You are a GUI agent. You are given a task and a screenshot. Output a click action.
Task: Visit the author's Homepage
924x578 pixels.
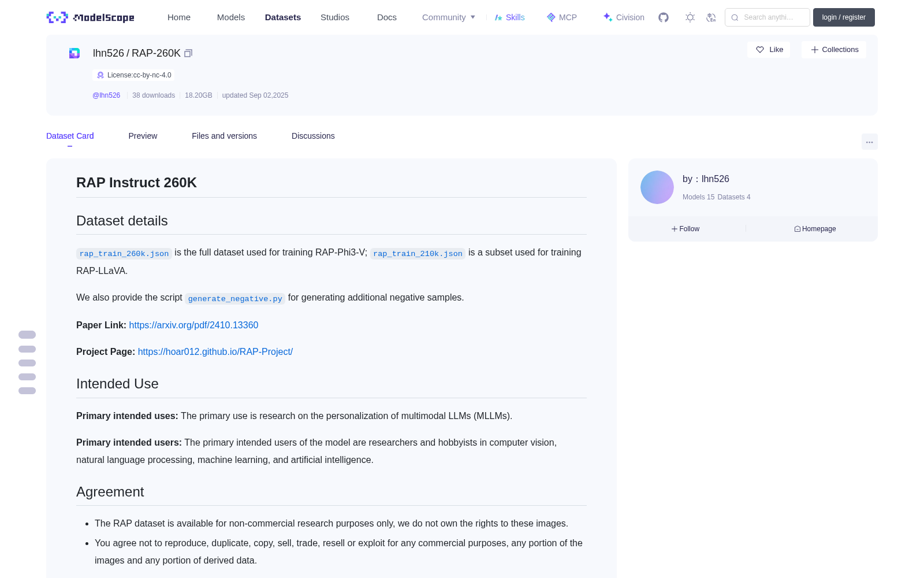pos(815,229)
